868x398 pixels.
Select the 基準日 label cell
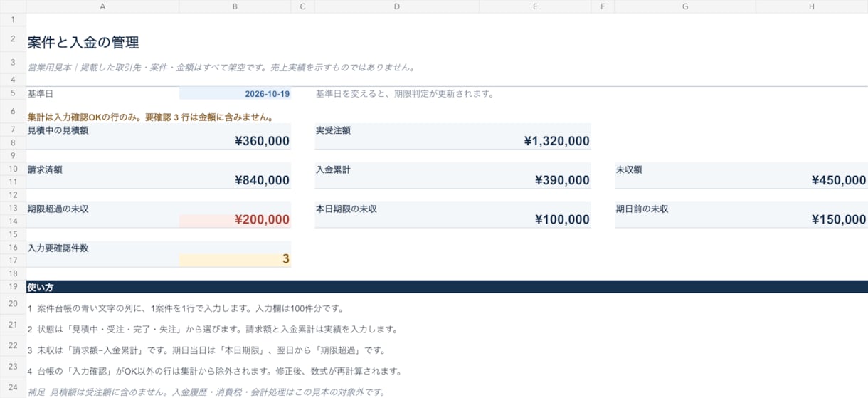pos(102,93)
